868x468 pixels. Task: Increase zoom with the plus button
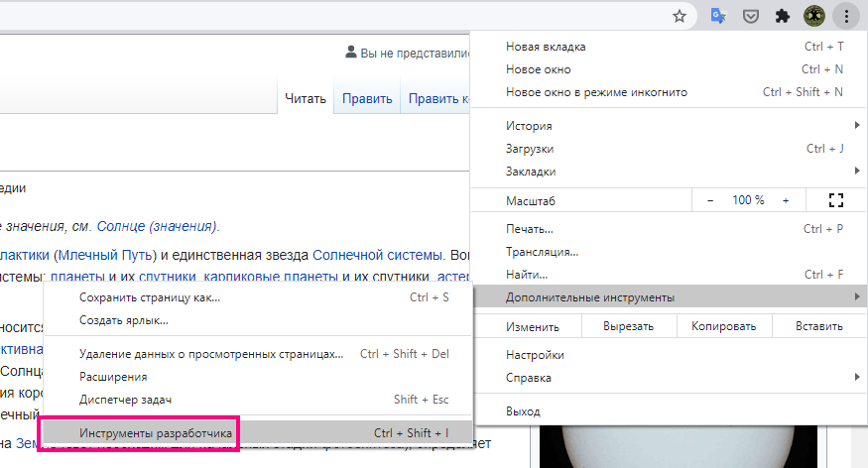[x=786, y=199]
